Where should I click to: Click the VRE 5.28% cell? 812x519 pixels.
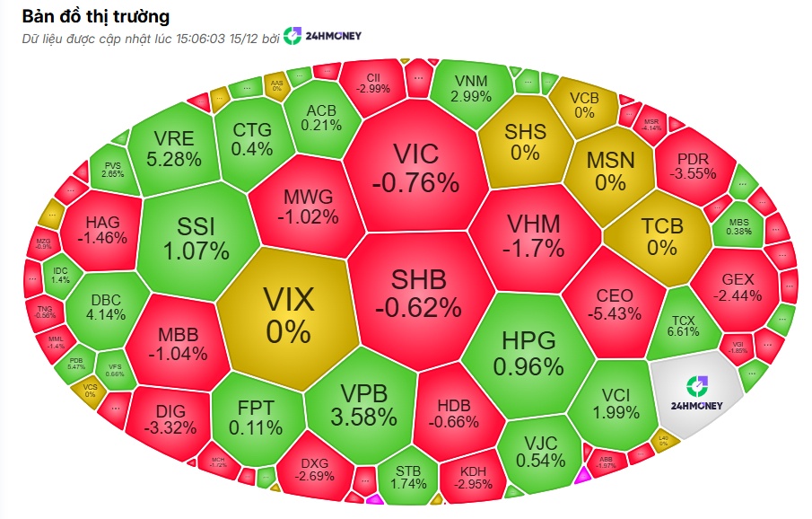coord(173,149)
